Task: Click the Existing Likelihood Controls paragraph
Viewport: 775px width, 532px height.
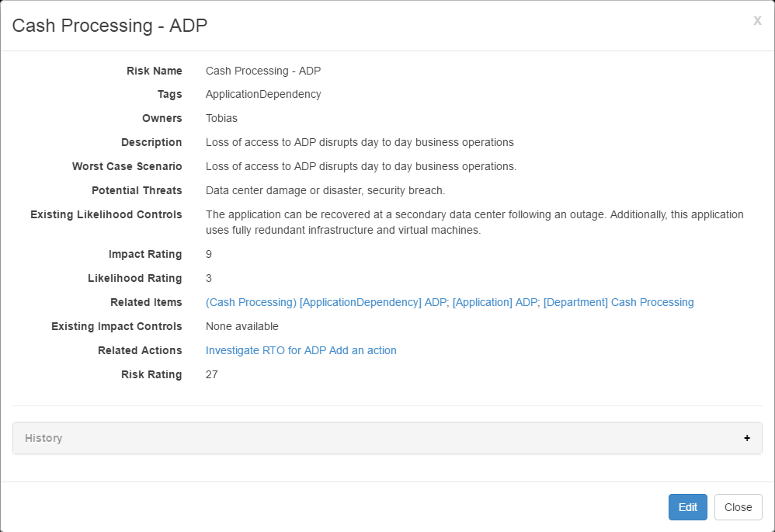Action: [474, 222]
